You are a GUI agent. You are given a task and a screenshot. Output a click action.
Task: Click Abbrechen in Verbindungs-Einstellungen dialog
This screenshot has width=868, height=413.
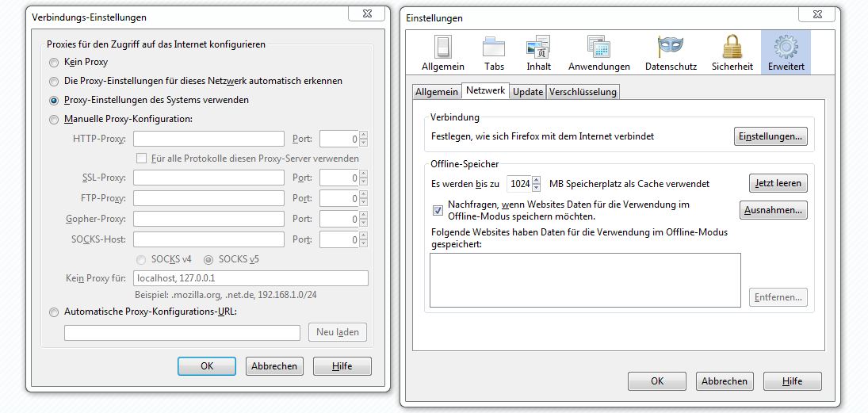(274, 366)
